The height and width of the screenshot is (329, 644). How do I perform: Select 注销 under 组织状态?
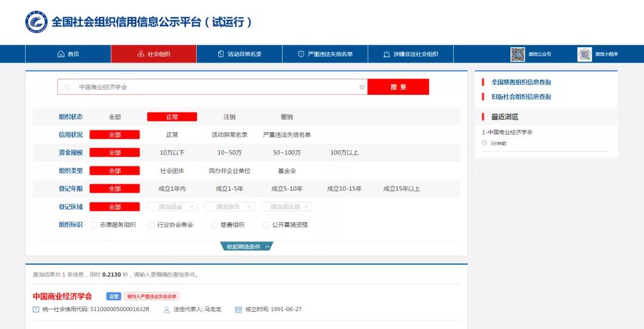(230, 117)
